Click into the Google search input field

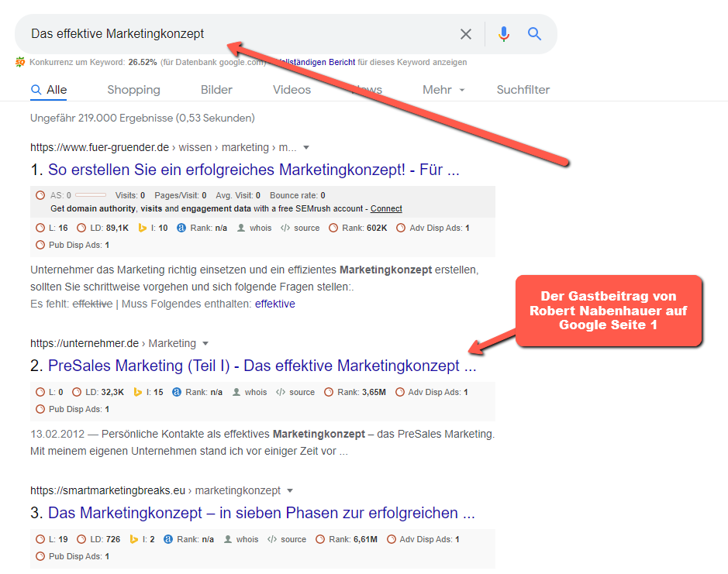point(233,34)
